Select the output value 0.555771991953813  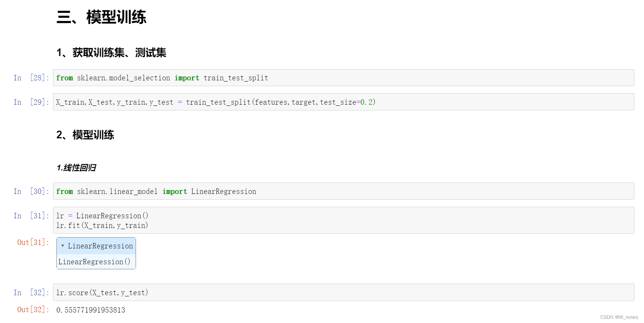click(x=91, y=310)
